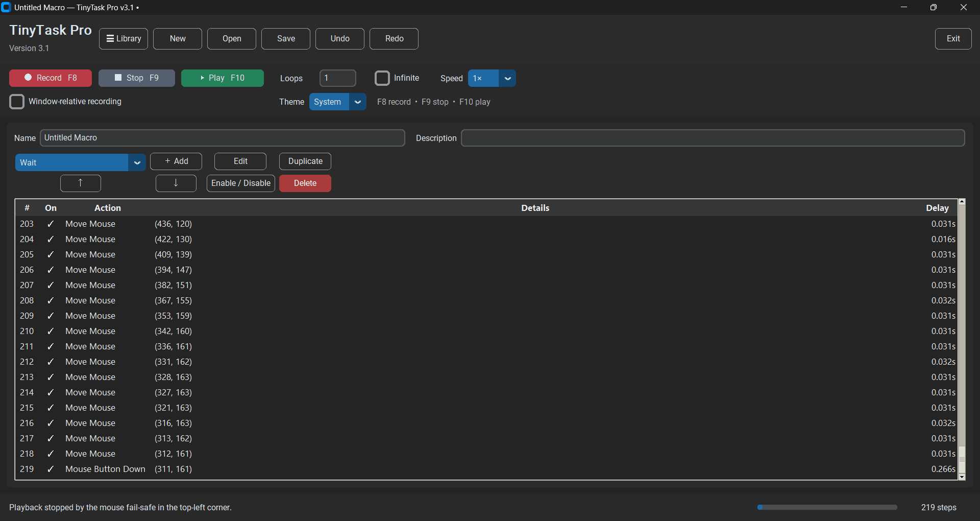The width and height of the screenshot is (980, 521).
Task: Click the scrollbar up arrow
Action: coord(962,202)
